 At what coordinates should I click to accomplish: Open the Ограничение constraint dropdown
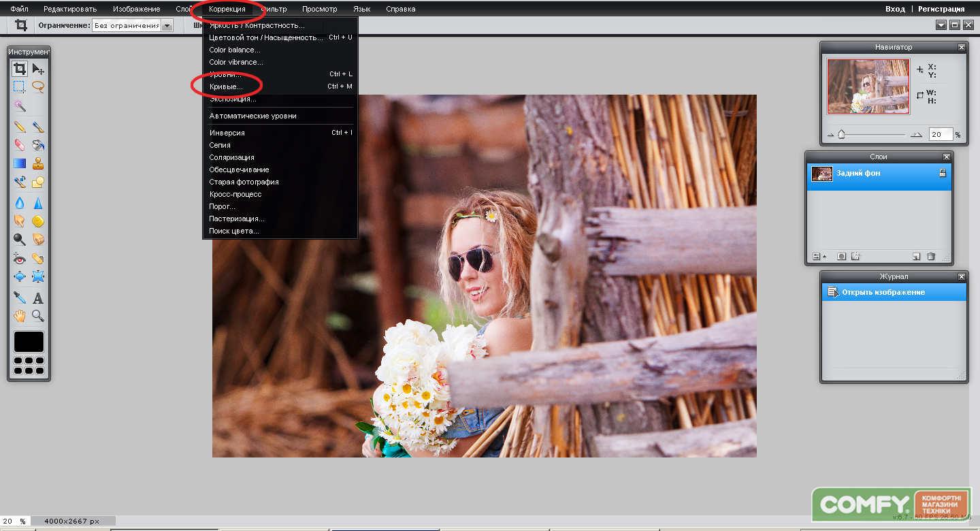(133, 25)
